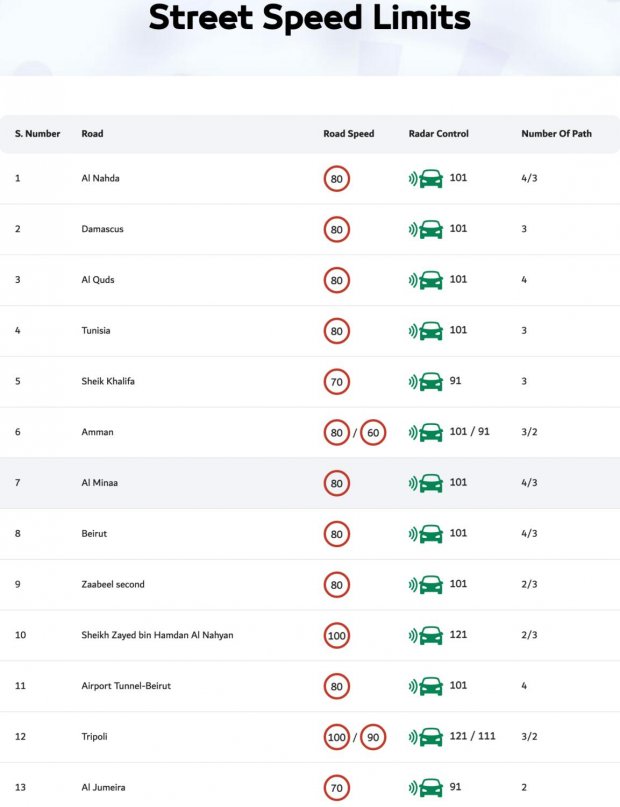Viewport: 620px width, 807px height.
Task: Click the Road Speed column header
Action: click(x=348, y=133)
